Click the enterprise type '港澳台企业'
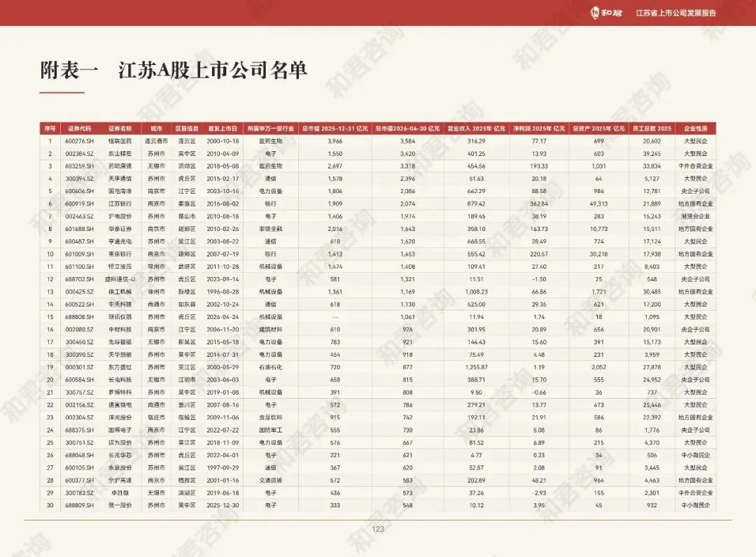 pyautogui.click(x=696, y=216)
